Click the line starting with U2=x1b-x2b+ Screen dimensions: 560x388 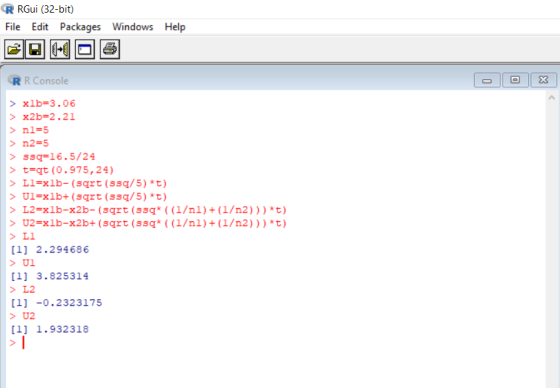148,223
